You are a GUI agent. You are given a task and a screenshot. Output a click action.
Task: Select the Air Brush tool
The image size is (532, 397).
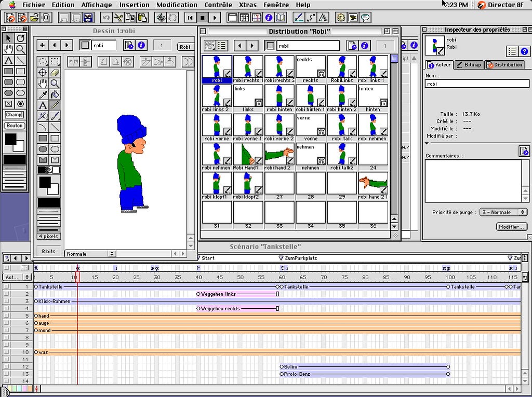(x=43, y=116)
